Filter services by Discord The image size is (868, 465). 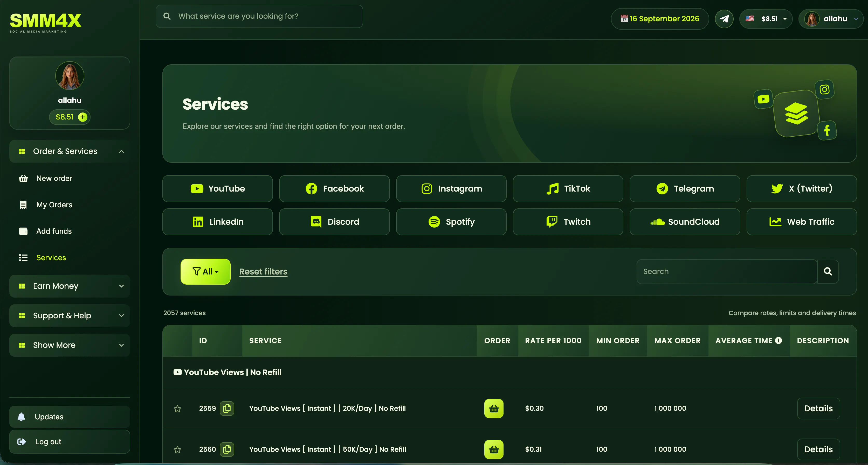coord(334,222)
